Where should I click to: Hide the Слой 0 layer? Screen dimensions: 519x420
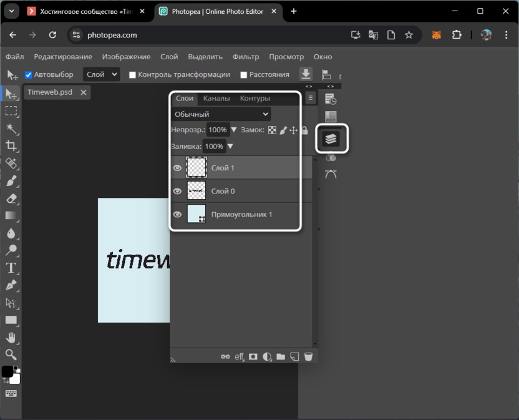[x=177, y=192]
